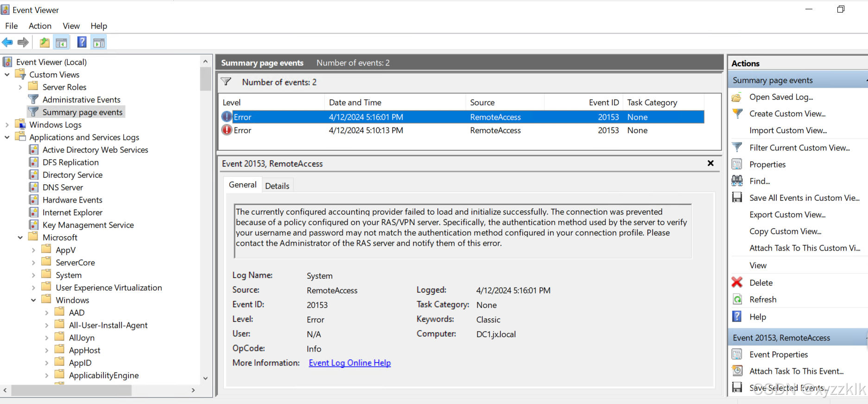Collapse the Custom Views node

(7, 74)
